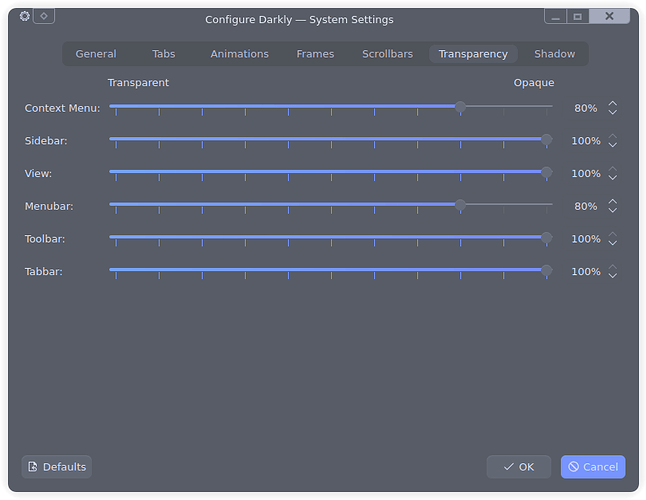
Task: Open the window menu gear icon
Action: pyautogui.click(x=25, y=16)
